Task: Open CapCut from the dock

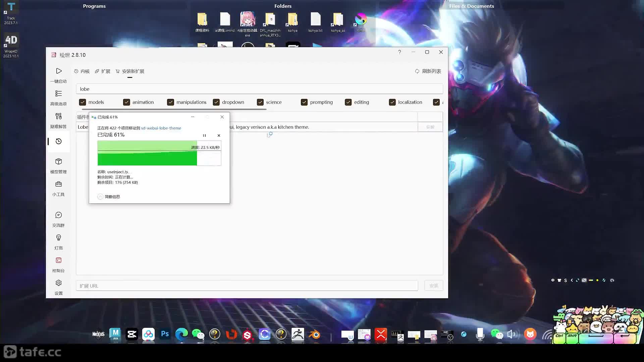Action: coord(132,334)
